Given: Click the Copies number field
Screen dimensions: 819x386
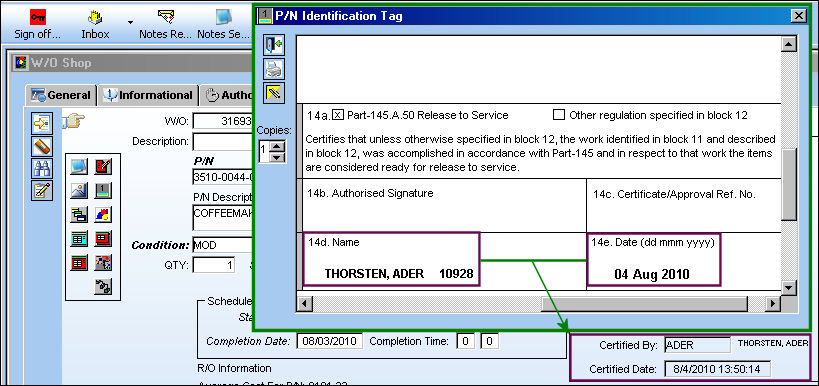Looking at the screenshot, I should coord(265,151).
